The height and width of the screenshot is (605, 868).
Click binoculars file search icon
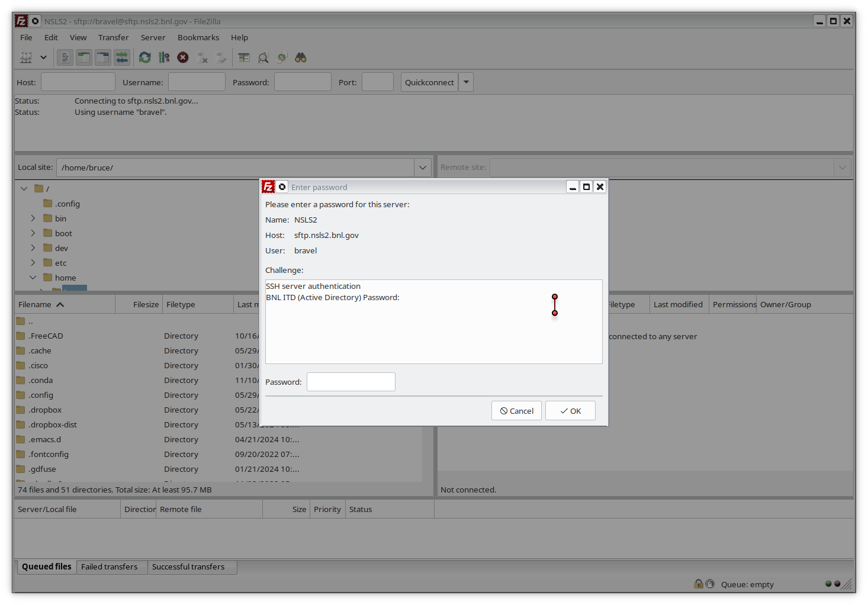point(301,57)
